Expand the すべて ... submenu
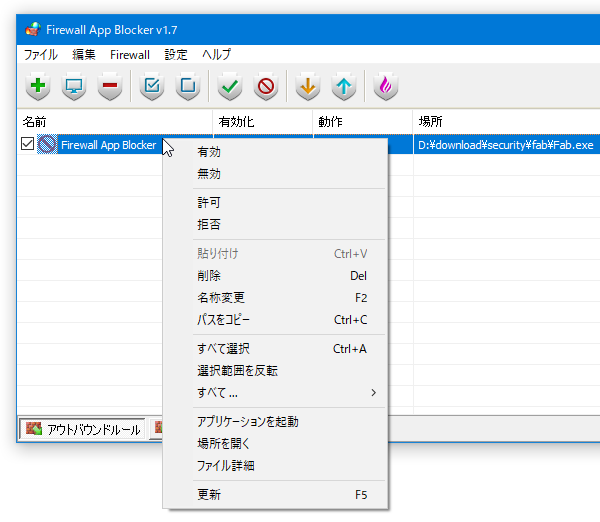600x522 pixels. 275,393
